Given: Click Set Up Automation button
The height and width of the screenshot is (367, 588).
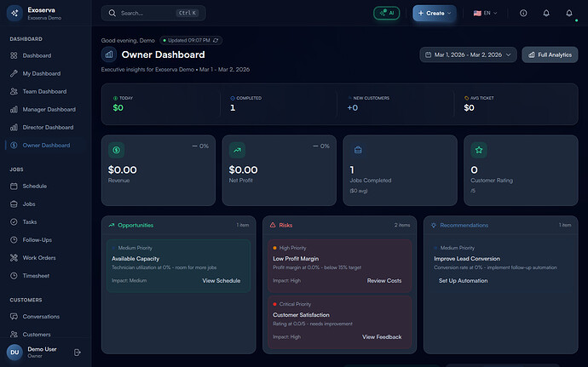Looking at the screenshot, I should [463, 280].
